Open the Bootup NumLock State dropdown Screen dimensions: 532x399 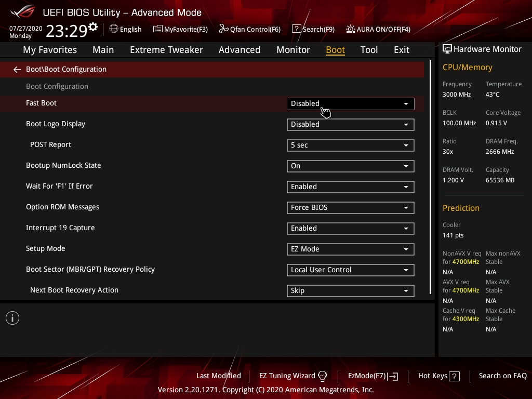point(351,166)
